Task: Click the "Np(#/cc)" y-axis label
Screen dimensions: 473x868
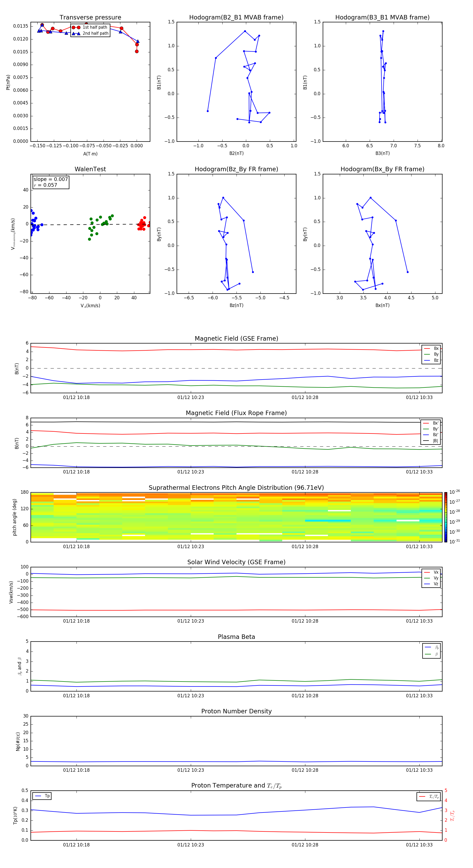Action: [18, 741]
